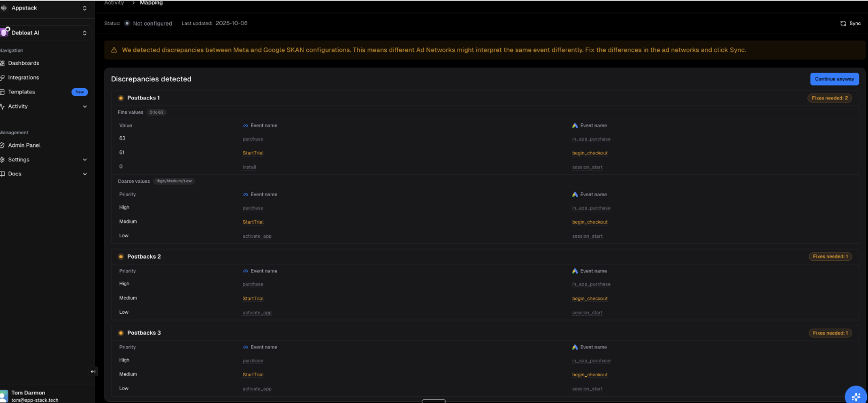Go to Activity in the breadcrumb

click(x=114, y=3)
